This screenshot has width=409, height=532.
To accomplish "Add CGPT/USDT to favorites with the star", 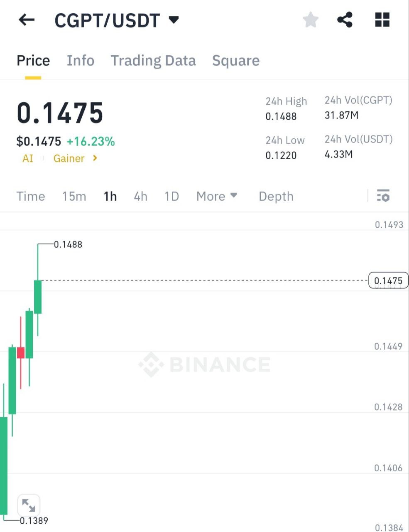I will point(311,20).
